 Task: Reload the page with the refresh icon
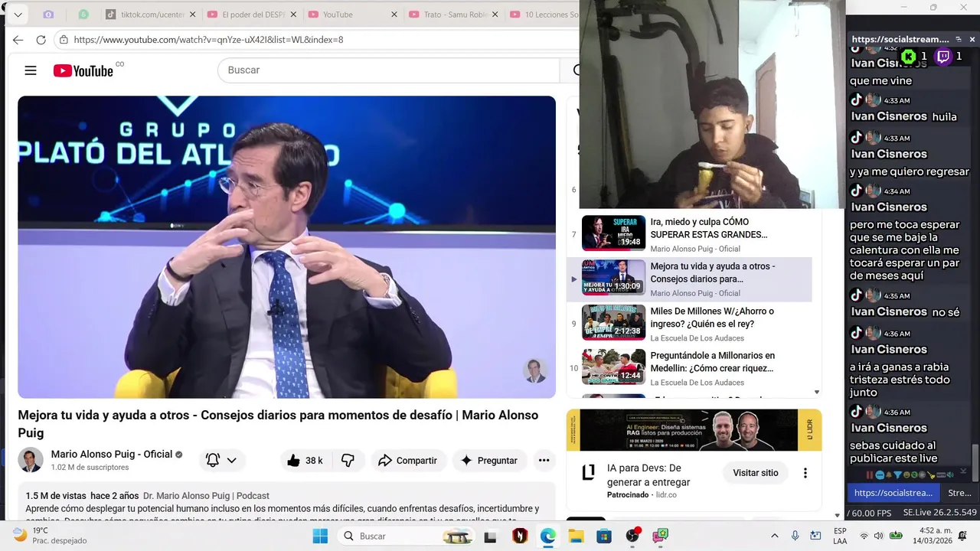(41, 40)
